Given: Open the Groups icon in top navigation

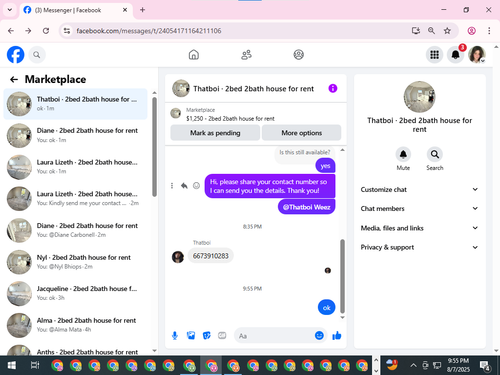Looking at the screenshot, I should tap(298, 55).
